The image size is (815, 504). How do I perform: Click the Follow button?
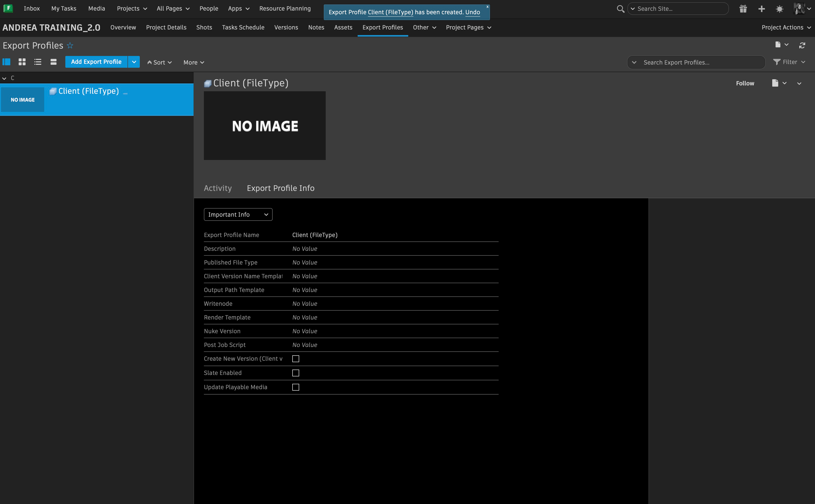pos(745,83)
